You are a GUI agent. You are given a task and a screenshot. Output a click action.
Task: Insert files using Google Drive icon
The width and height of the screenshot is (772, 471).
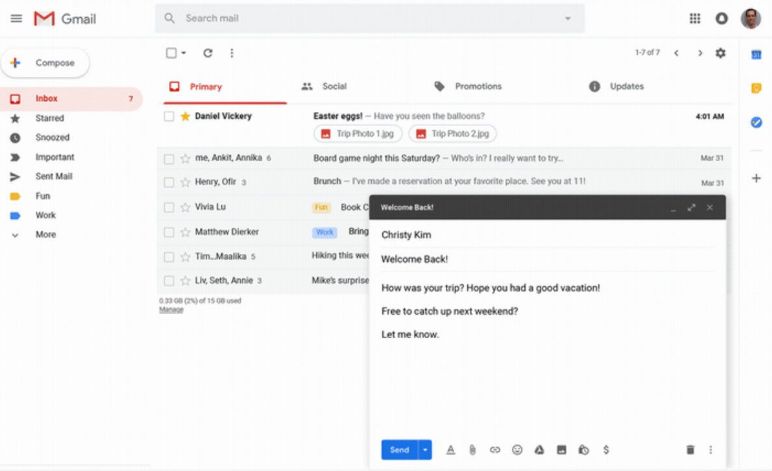tap(539, 450)
